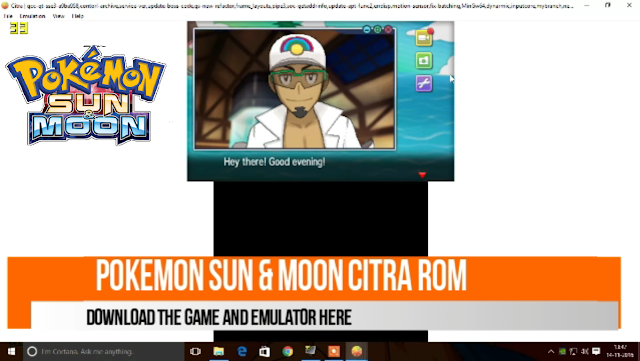Click the green plus circle on game frame
Viewport: 640px width, 361px height.
click(x=378, y=29)
